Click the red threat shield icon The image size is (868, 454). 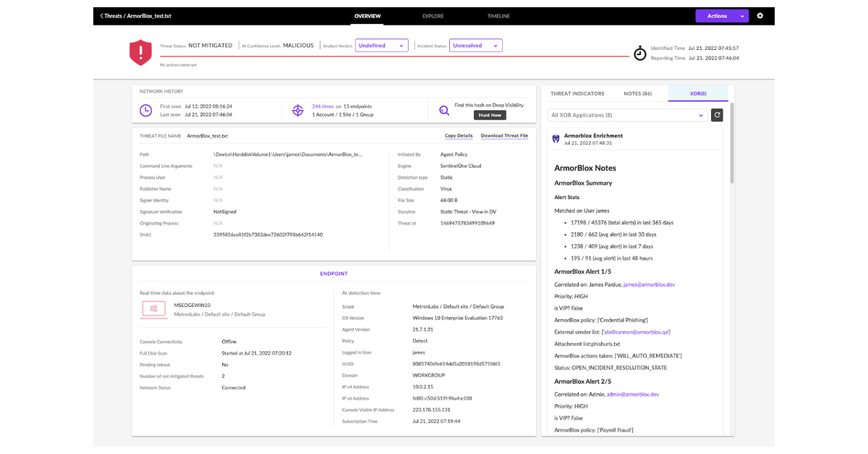click(140, 52)
